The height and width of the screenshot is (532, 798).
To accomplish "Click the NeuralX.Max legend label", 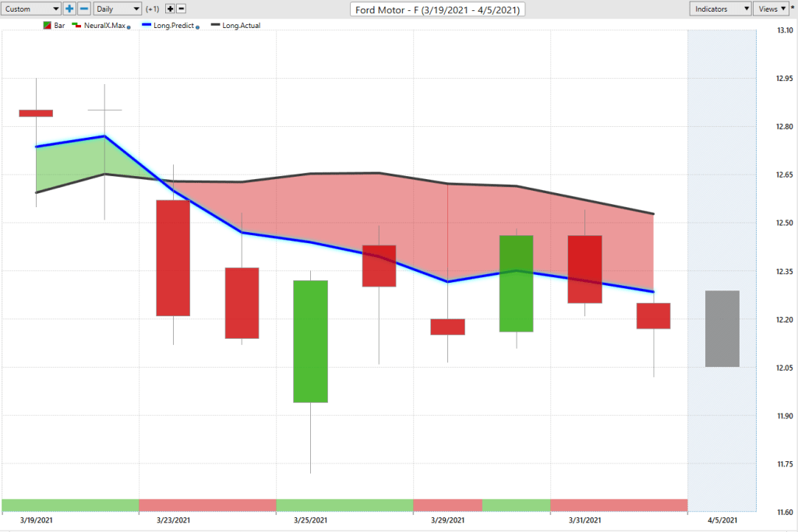I will [x=104, y=26].
